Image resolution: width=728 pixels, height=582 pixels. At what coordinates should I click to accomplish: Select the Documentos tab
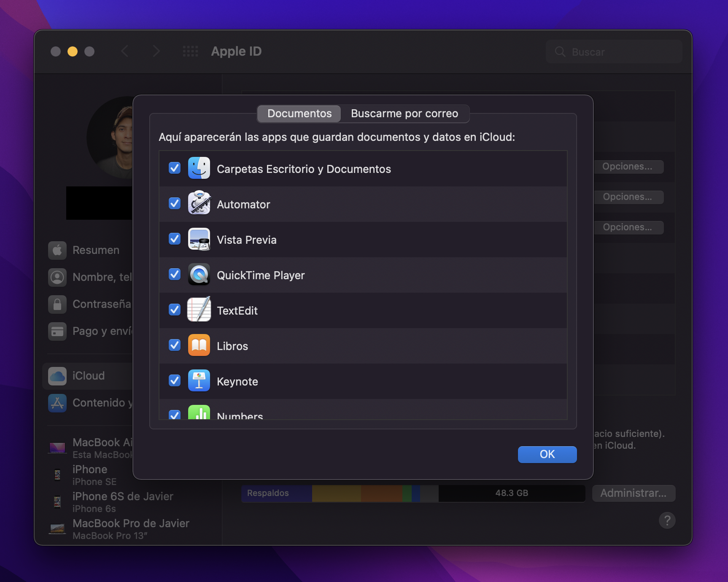(x=299, y=114)
